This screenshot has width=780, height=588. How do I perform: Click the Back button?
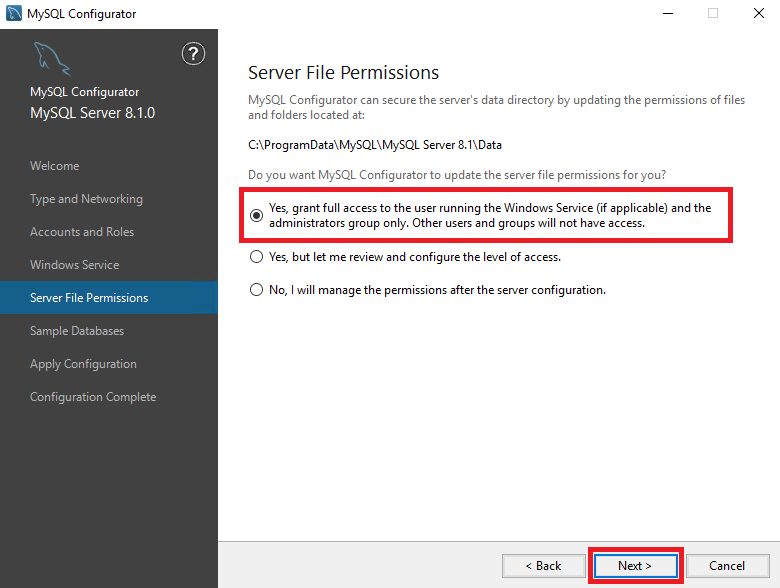point(544,566)
